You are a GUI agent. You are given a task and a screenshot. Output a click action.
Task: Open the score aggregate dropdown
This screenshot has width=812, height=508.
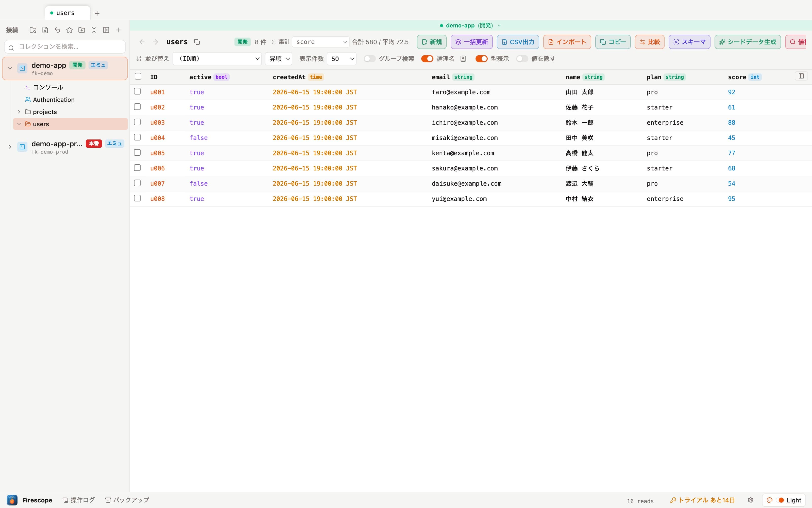[x=321, y=42]
